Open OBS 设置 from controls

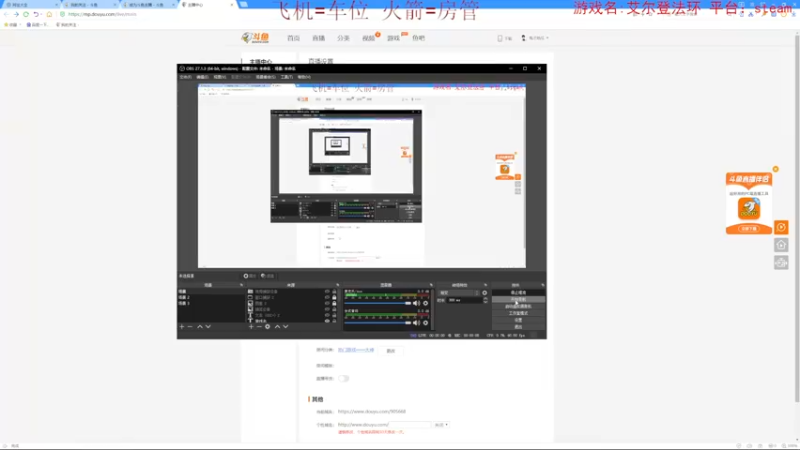pos(518,320)
